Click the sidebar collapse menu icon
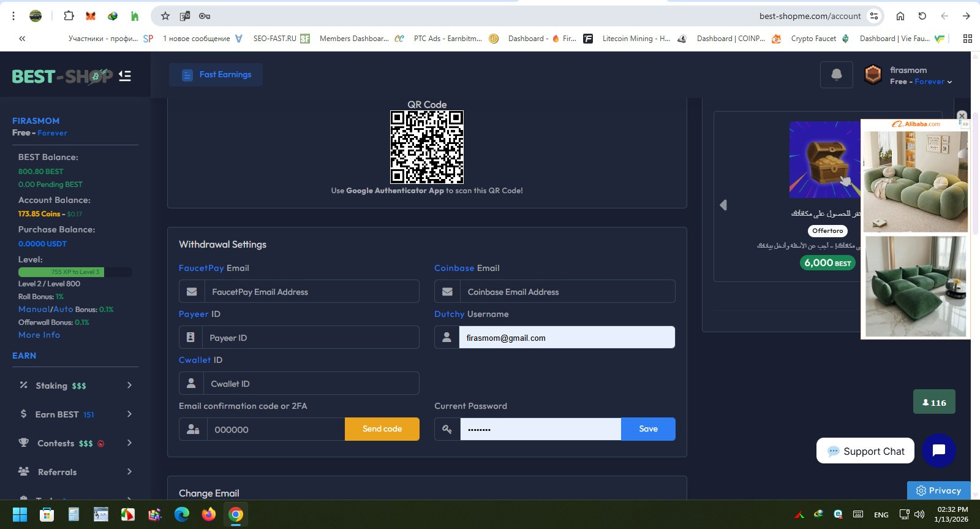Viewport: 980px width, 529px height. click(x=125, y=76)
